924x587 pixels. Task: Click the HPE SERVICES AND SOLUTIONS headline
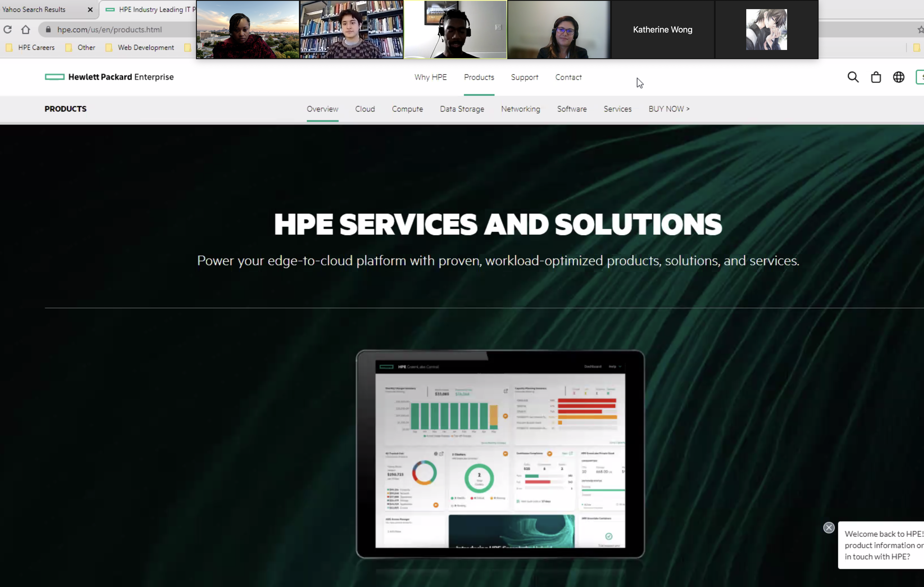click(498, 224)
